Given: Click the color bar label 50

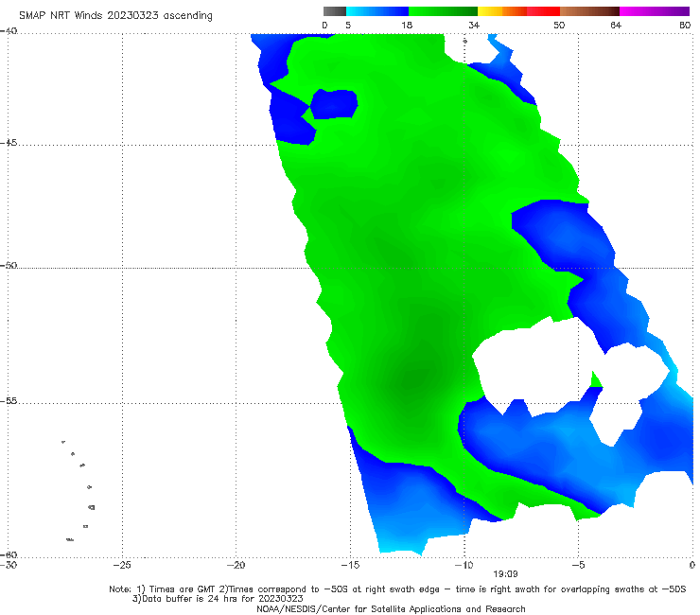Looking at the screenshot, I should [559, 25].
